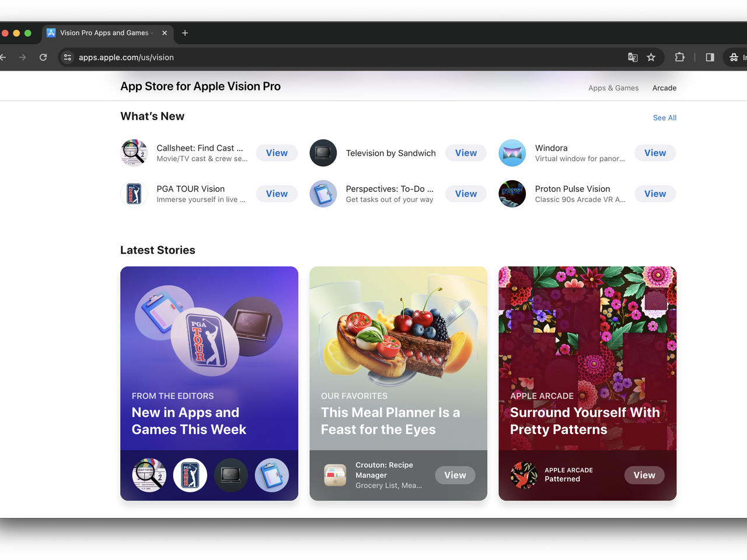The height and width of the screenshot is (560, 747).
Task: Open the Callsheet app icon
Action: 134,153
